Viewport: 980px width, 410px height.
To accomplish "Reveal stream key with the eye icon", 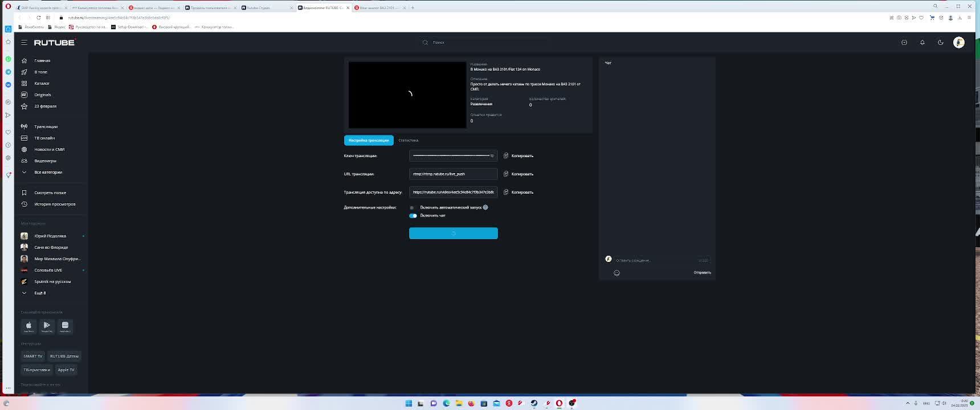I will pos(492,155).
